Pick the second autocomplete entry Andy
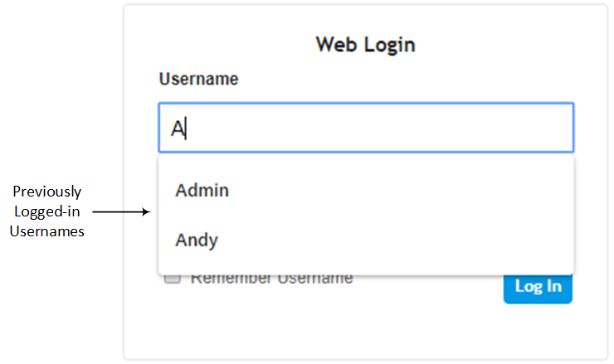Image resolution: width=614 pixels, height=364 pixels. [197, 240]
